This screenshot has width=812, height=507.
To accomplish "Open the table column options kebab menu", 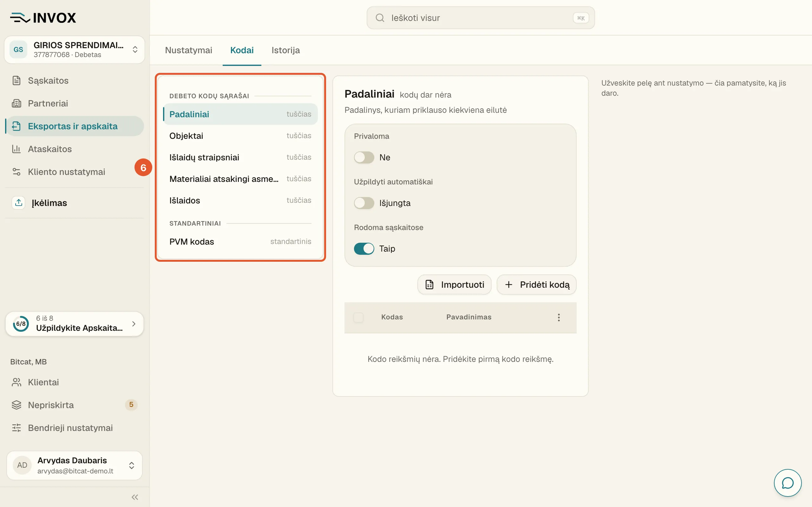I will tap(559, 317).
